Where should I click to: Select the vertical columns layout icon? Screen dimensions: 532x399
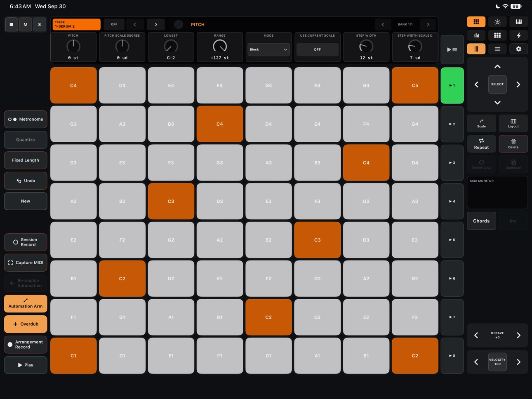click(476, 49)
